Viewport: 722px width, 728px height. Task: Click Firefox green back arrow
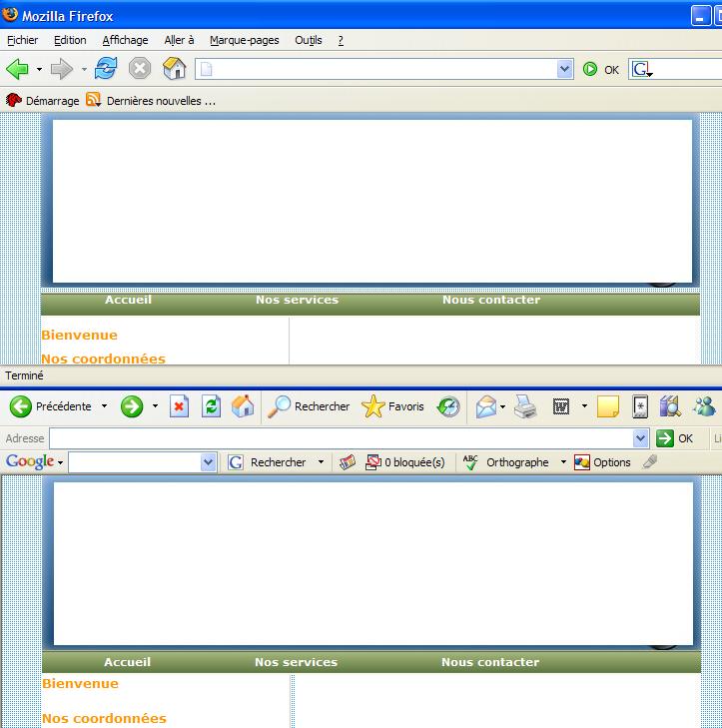18,69
